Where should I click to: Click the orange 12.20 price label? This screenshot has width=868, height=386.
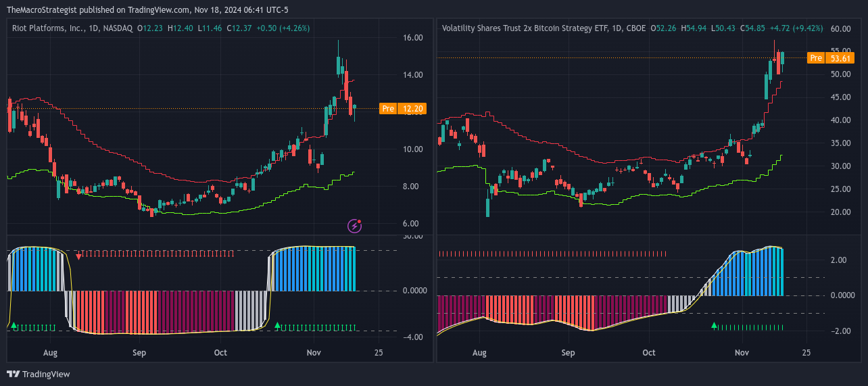coord(413,108)
